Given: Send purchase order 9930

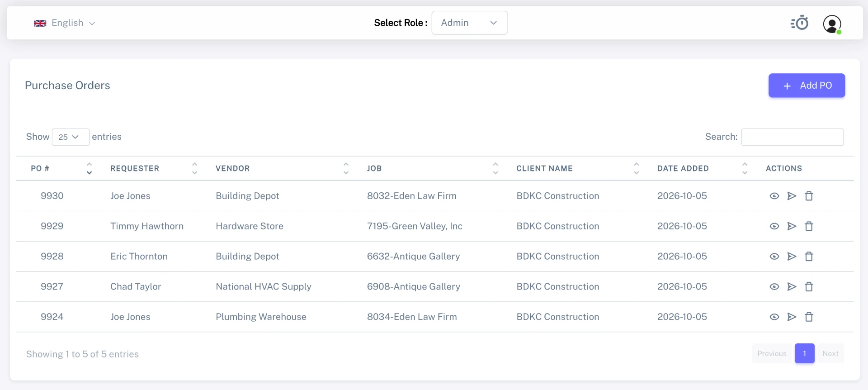Looking at the screenshot, I should (792, 196).
